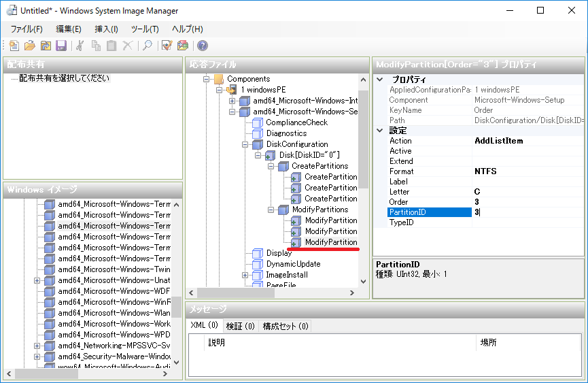Click the 1 windowsPE pass icon
588x383 pixels.
coord(232,90)
